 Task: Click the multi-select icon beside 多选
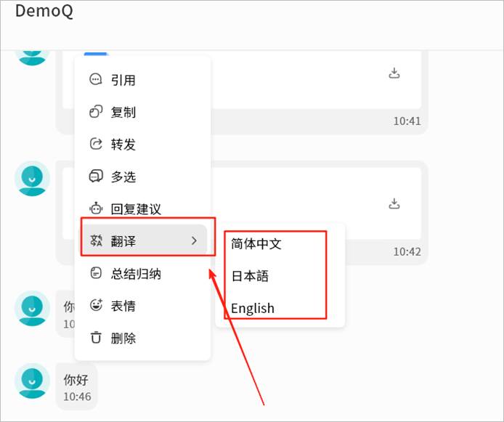click(95, 176)
